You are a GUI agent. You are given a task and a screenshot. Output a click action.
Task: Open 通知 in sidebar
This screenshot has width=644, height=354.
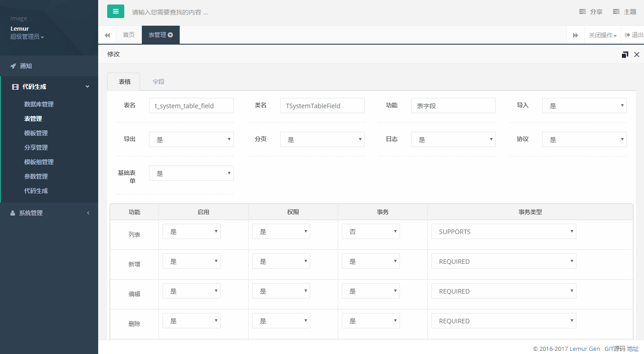click(x=49, y=66)
